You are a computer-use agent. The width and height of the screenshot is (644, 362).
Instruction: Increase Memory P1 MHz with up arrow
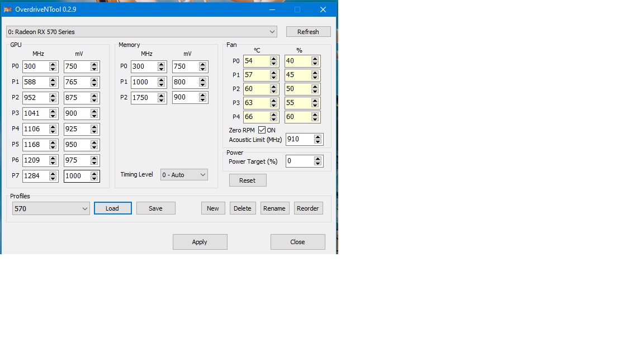coord(161,80)
